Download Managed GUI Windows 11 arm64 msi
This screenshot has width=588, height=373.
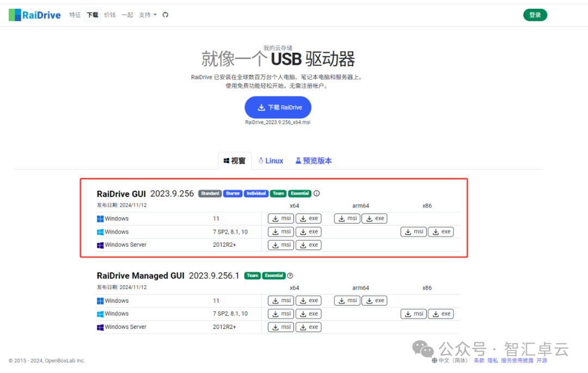click(347, 301)
